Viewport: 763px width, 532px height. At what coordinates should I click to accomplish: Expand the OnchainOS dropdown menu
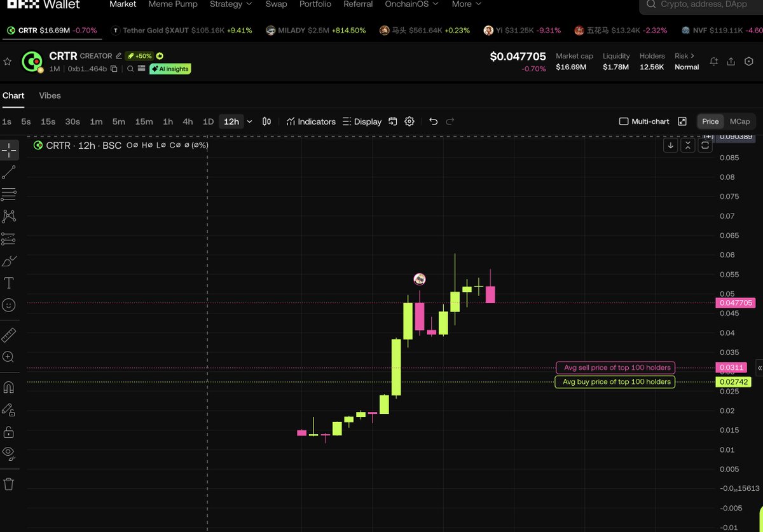(412, 4)
